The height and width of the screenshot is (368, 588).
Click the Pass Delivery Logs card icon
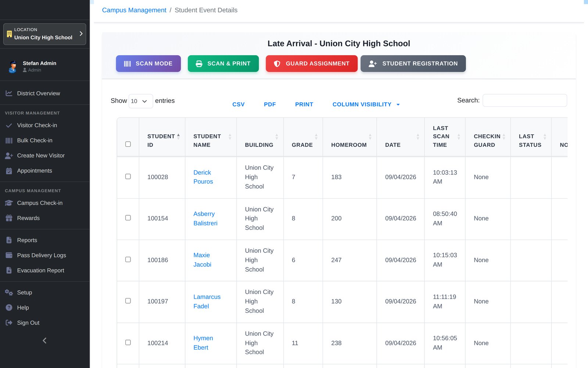coord(9,255)
